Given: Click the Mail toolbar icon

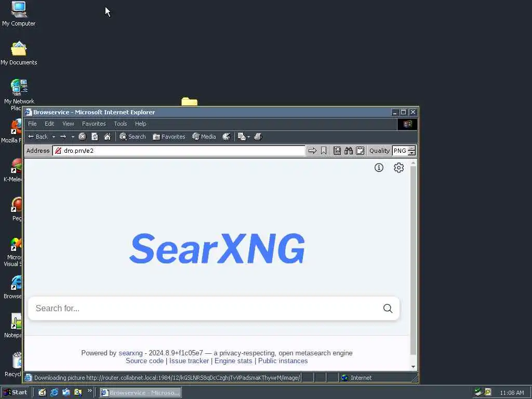Looking at the screenshot, I should tap(242, 137).
